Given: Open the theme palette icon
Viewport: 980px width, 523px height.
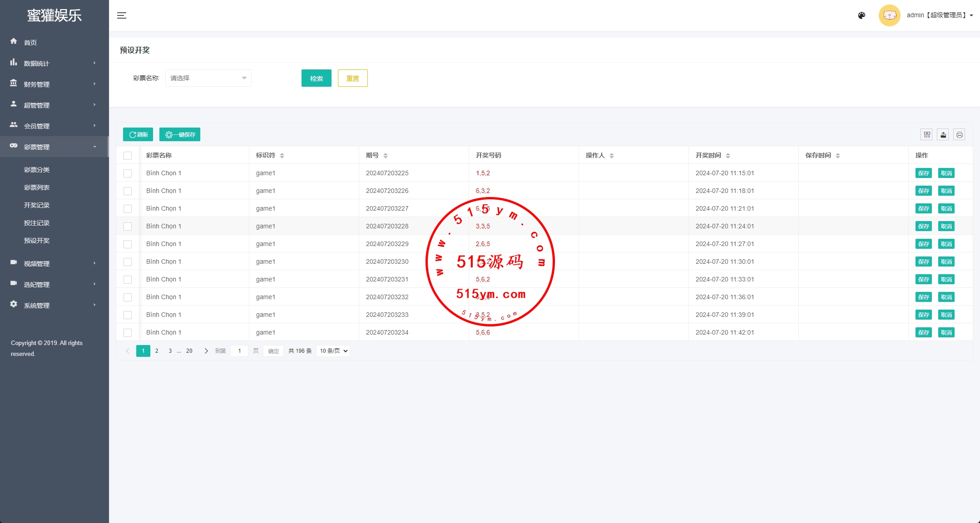Looking at the screenshot, I should click(x=861, y=15).
